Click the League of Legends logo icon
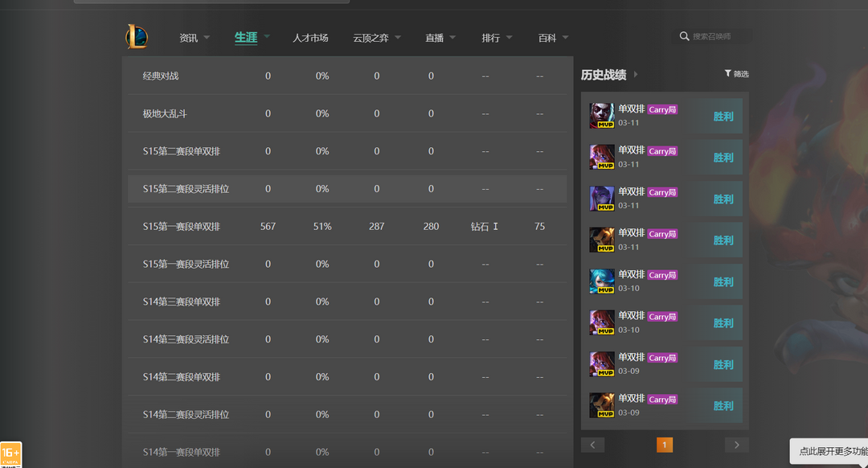 click(137, 36)
